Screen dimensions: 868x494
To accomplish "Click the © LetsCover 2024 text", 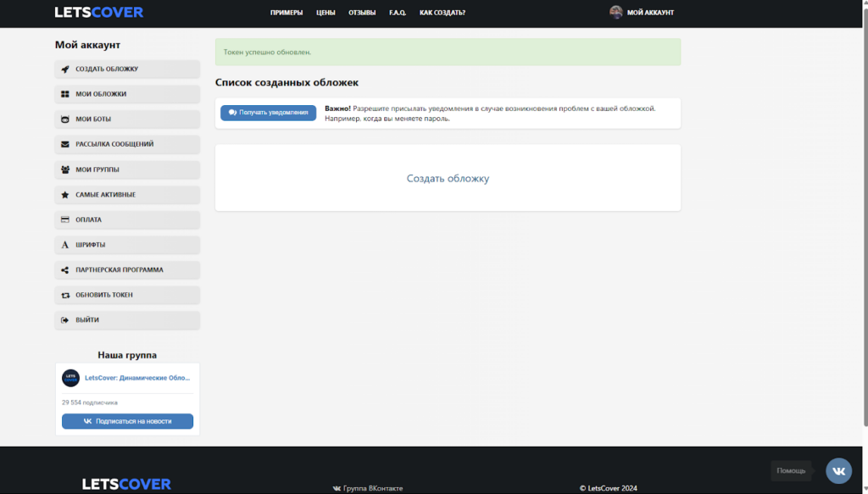I will [609, 488].
